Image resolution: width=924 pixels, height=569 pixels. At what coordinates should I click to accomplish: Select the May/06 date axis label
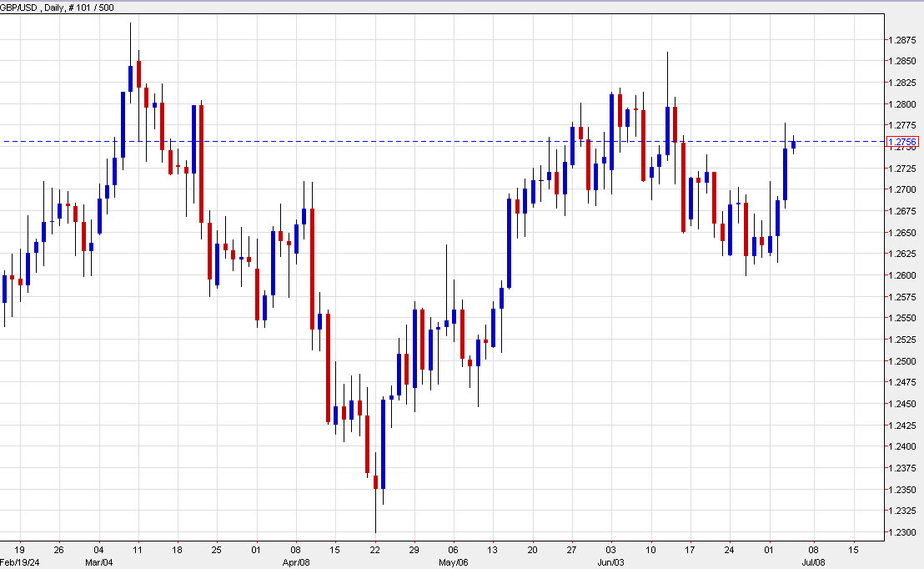point(453,561)
